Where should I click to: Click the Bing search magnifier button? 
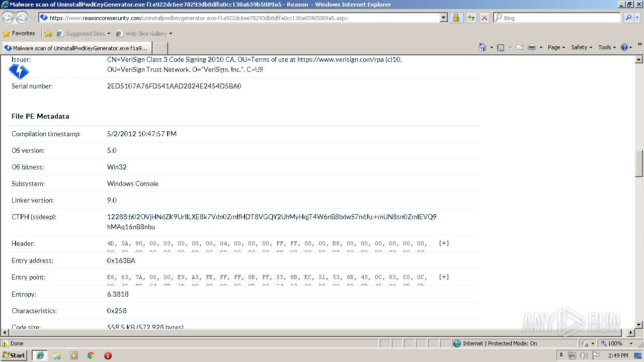click(628, 18)
